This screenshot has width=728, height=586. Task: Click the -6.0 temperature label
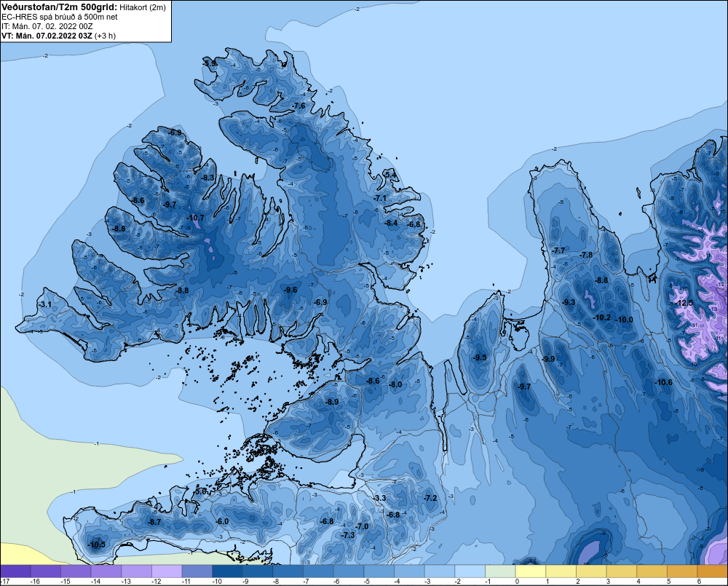click(222, 521)
